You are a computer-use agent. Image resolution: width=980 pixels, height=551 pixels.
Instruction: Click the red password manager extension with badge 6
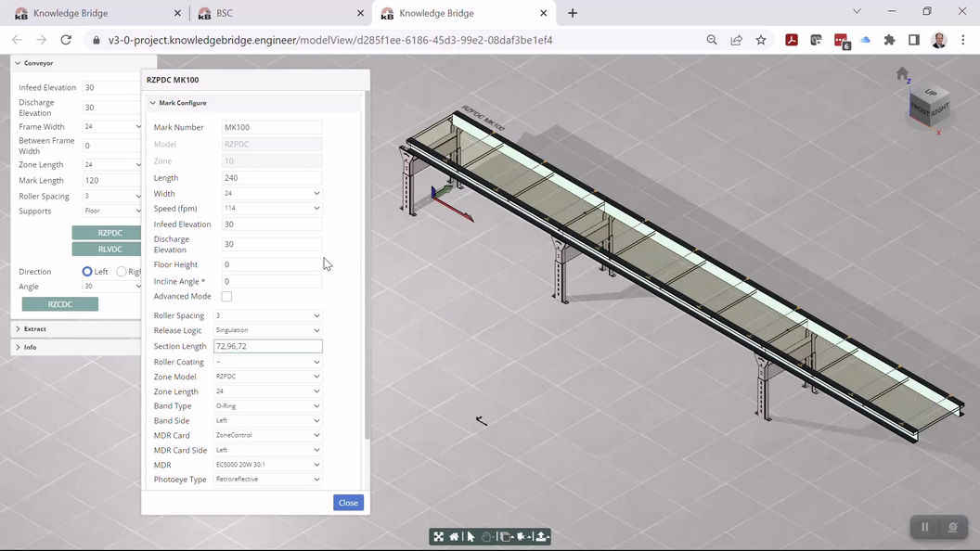pos(841,41)
